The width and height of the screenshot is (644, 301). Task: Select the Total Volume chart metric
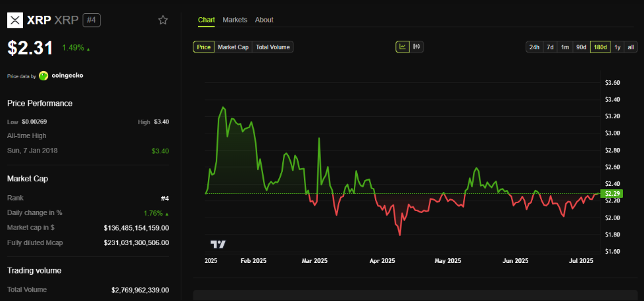click(x=273, y=47)
